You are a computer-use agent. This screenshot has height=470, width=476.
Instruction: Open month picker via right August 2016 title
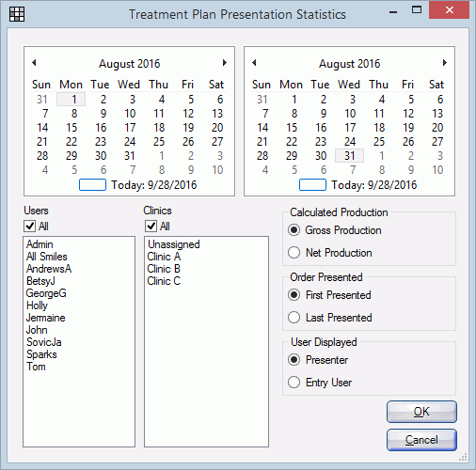pos(350,64)
